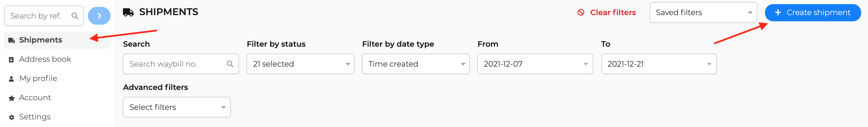Click the blue chevron arrow button
The height and width of the screenshot is (127, 868).
[x=99, y=16]
